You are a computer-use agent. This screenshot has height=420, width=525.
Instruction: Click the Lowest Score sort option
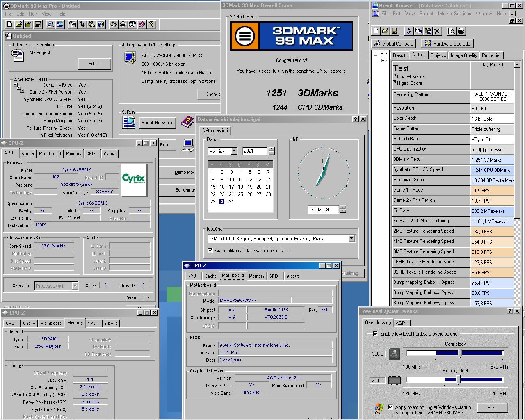tap(410, 77)
